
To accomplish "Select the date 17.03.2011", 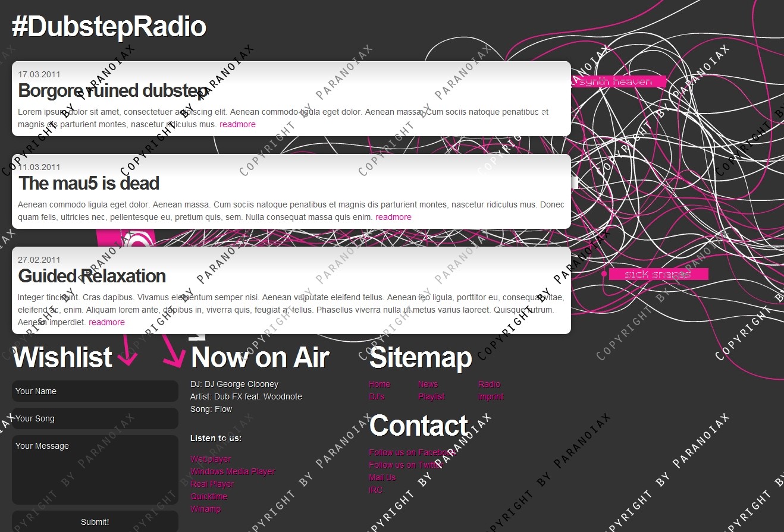I will [x=39, y=74].
